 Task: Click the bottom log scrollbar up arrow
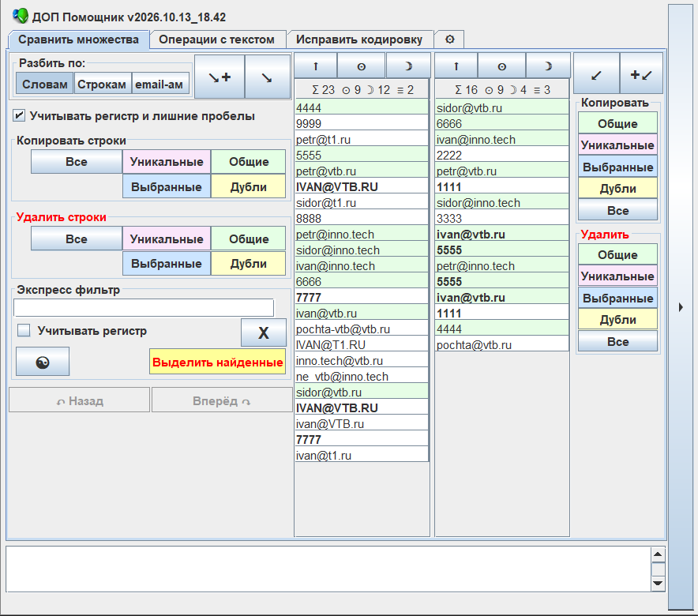(658, 554)
